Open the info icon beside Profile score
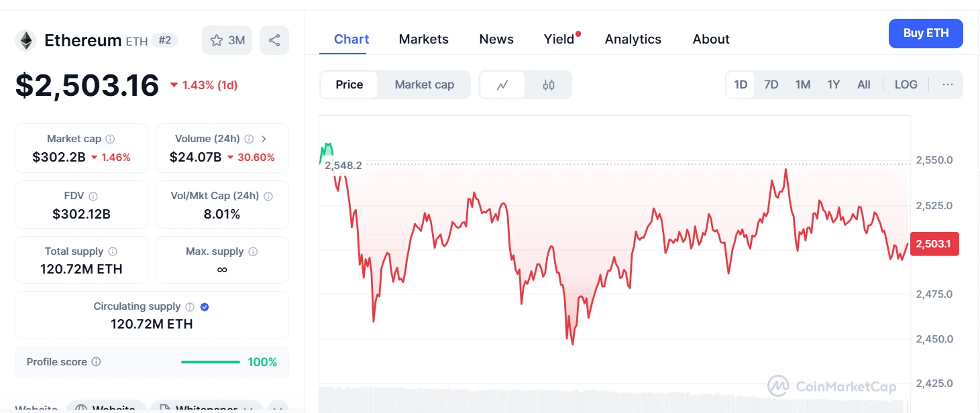This screenshot has height=413, width=980. pos(96,362)
